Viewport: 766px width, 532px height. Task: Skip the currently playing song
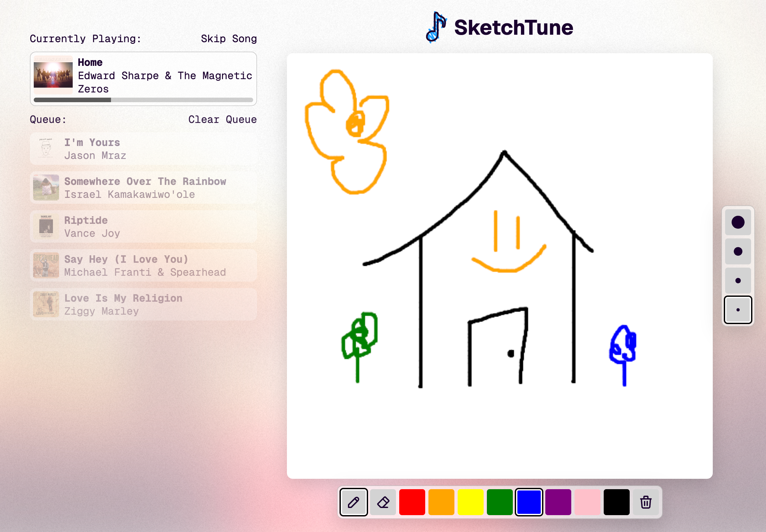tap(229, 39)
